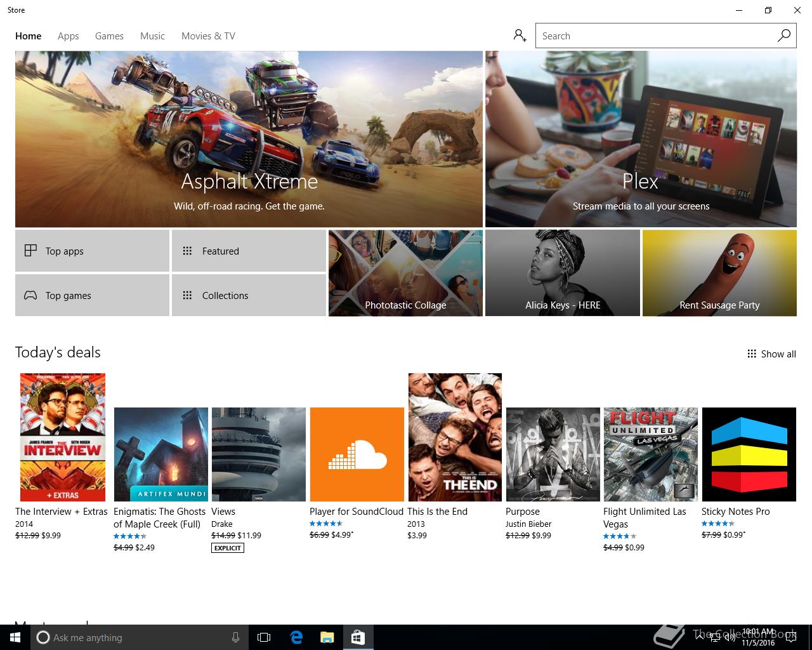Open the Windows Start menu

click(15, 637)
